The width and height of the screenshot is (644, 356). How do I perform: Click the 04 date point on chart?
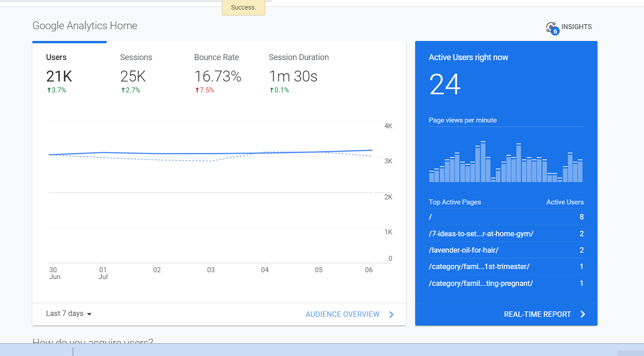pos(265,153)
